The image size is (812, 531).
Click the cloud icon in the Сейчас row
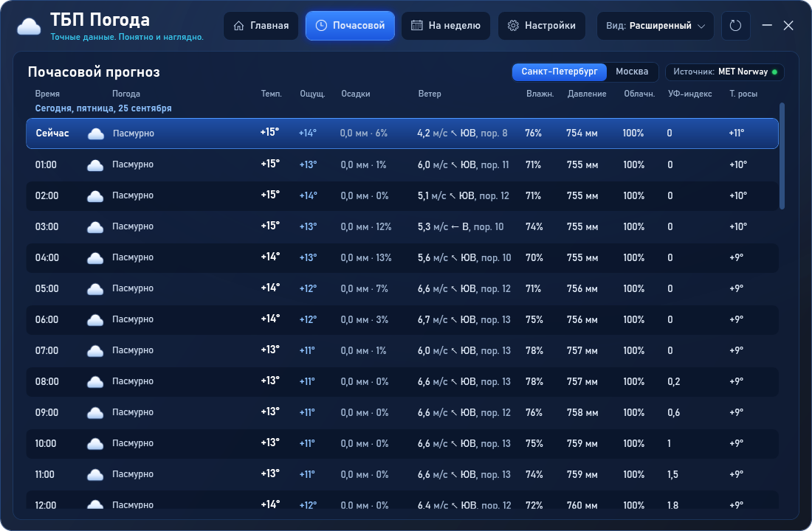(96, 133)
